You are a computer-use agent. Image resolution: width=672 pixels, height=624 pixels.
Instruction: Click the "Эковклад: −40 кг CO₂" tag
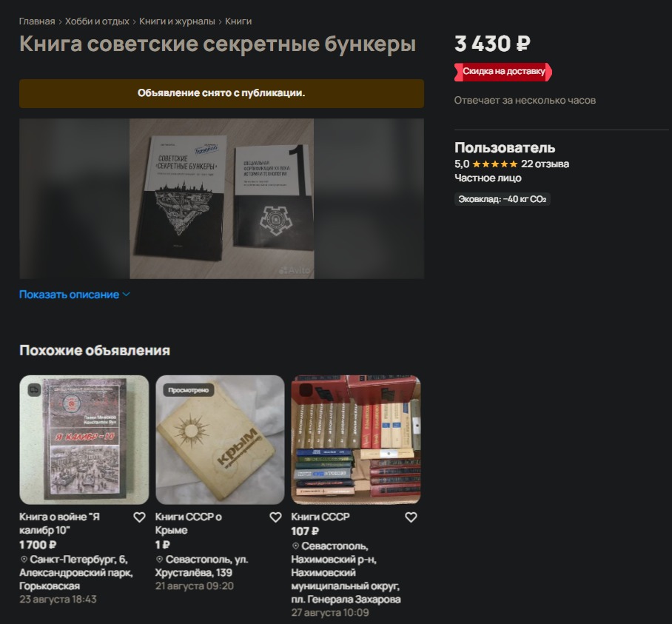pos(503,199)
